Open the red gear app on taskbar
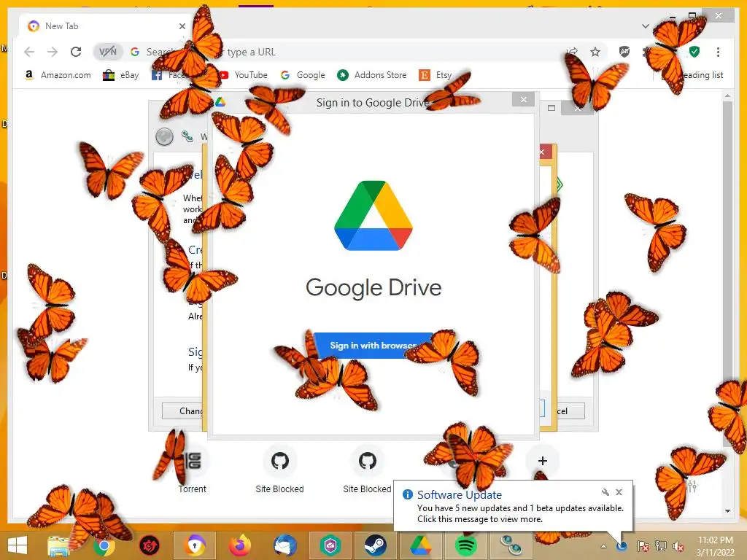This screenshot has height=560, width=747. pos(149,545)
